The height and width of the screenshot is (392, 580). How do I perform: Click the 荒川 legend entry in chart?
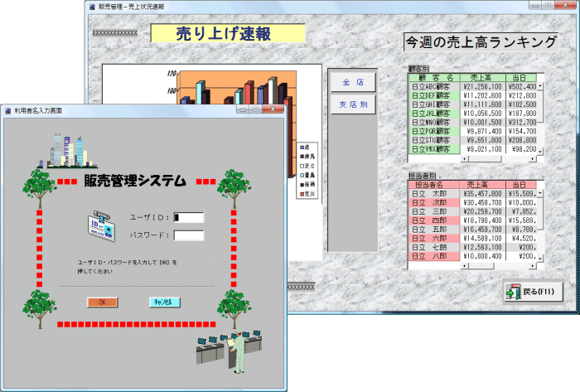(x=307, y=194)
